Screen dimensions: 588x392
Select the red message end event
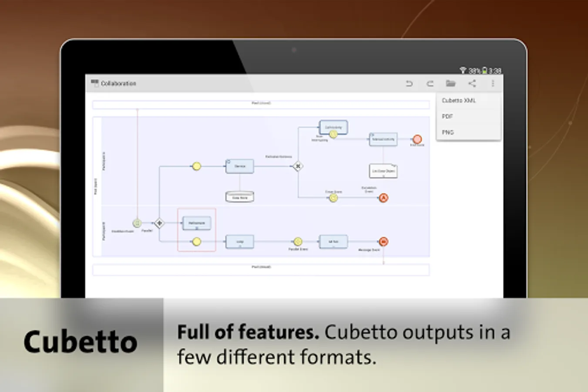[383, 241]
